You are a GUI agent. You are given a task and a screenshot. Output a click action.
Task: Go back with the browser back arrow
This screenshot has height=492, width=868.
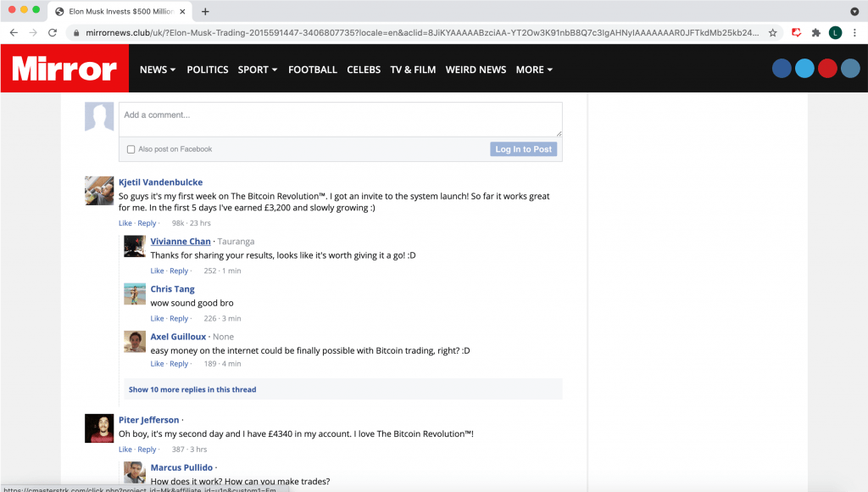point(14,32)
